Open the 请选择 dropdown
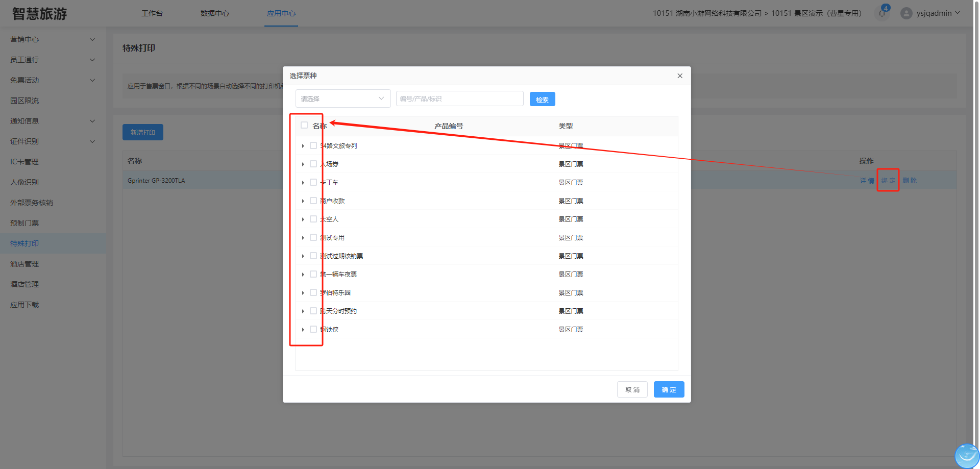Screen dimensions: 980x469 click(342, 99)
